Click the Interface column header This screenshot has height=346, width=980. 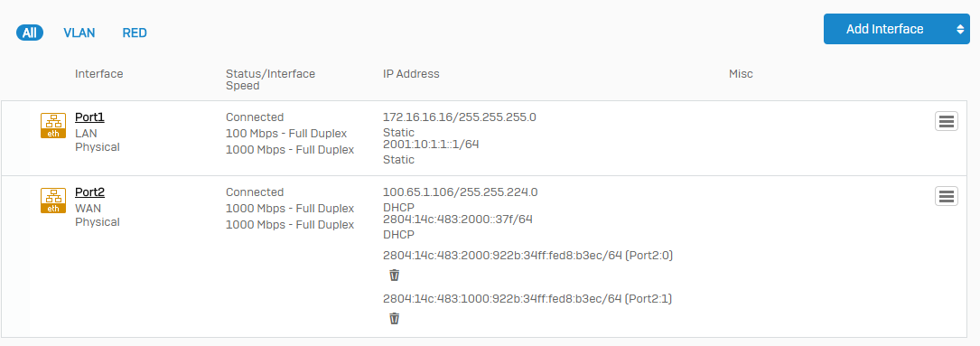tap(98, 74)
